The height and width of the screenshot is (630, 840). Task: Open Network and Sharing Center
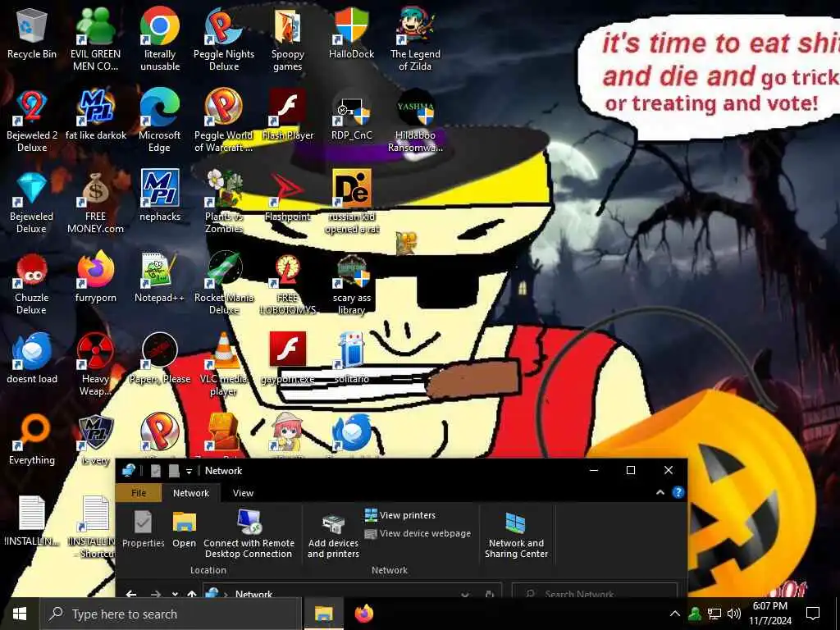pyautogui.click(x=517, y=535)
